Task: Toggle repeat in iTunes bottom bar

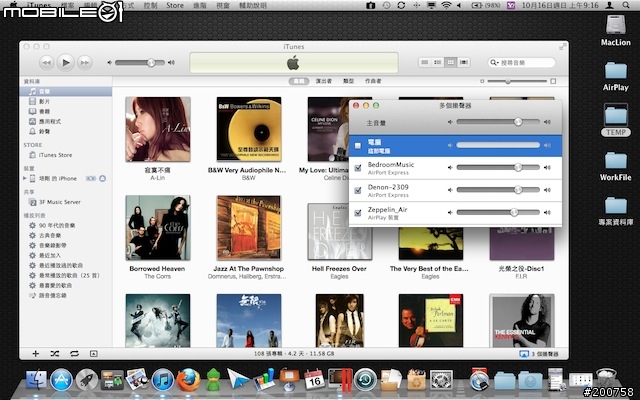Action: click(74, 354)
